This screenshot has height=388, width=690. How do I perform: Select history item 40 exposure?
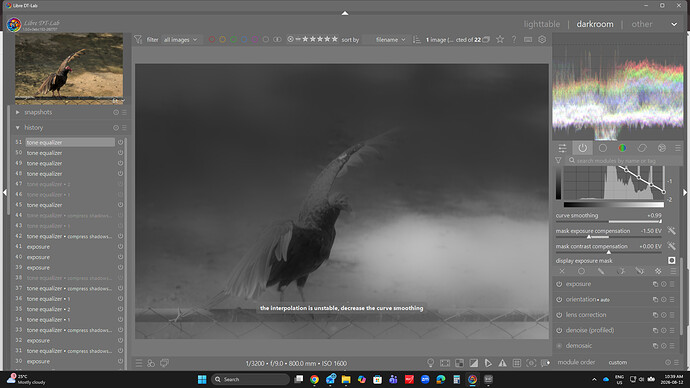[x=38, y=257]
